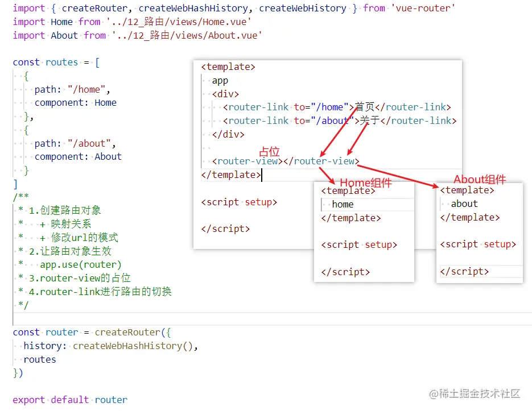Click the <router-view></router-view> line

286,161
